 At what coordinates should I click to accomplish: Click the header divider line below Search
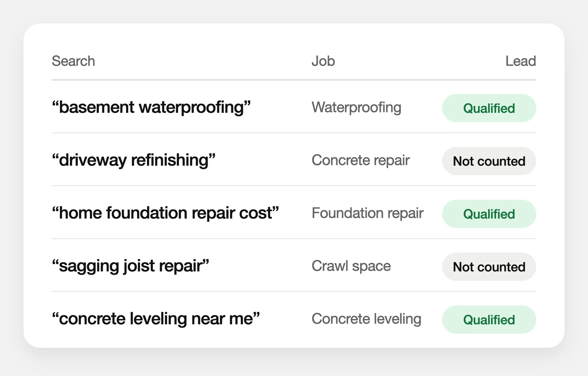294,80
